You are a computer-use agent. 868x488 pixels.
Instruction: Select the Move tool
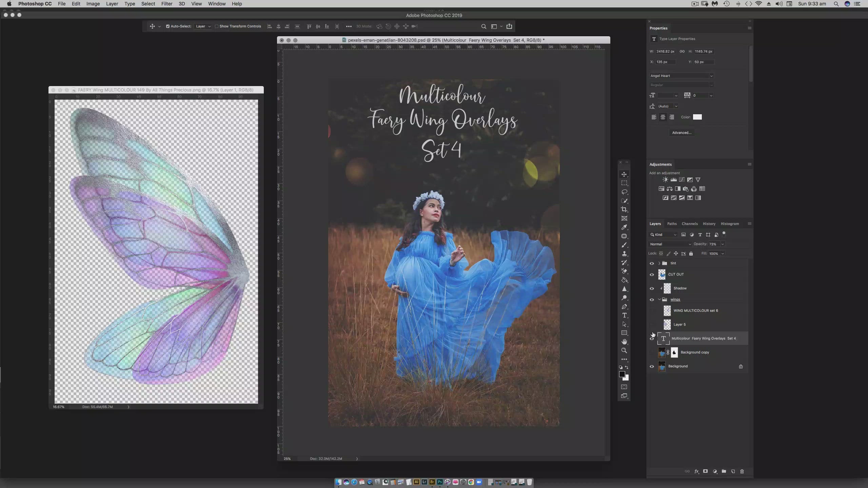tap(624, 175)
